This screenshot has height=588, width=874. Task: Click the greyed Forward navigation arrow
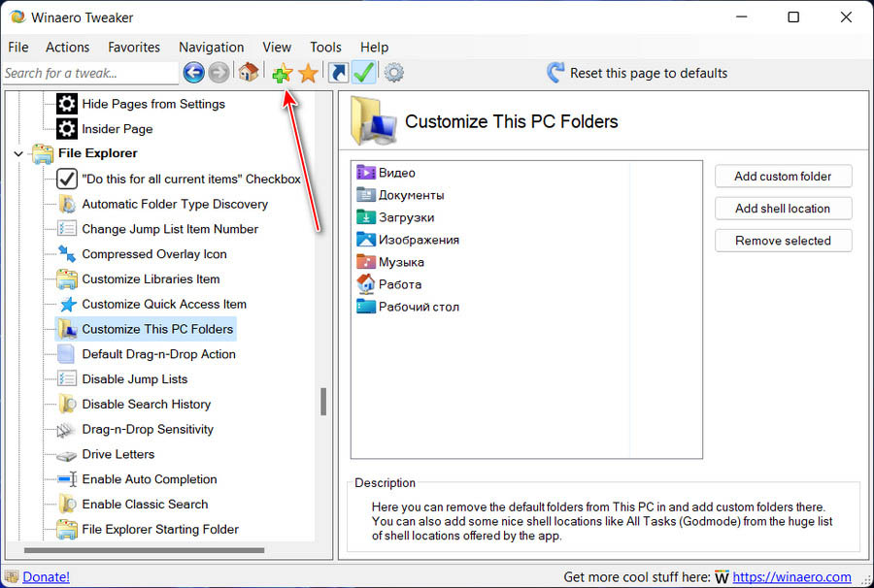pos(218,73)
